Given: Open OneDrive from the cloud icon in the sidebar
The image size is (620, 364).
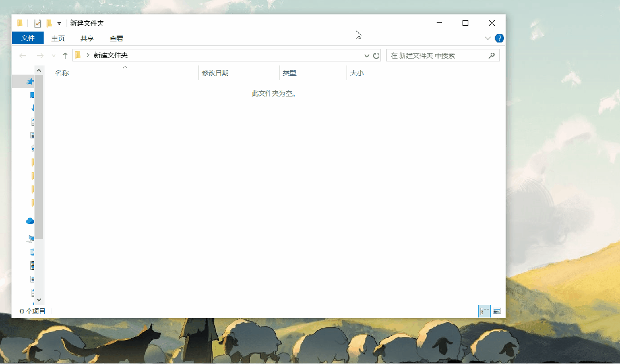Looking at the screenshot, I should (x=30, y=220).
